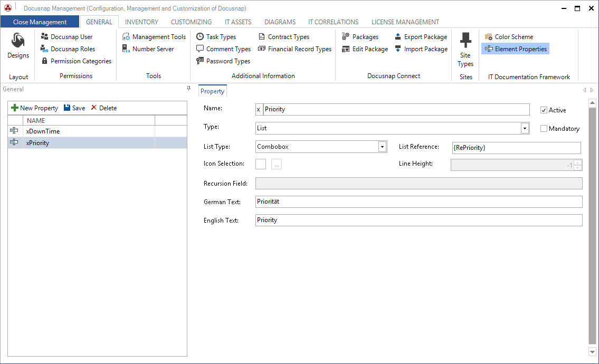The height and width of the screenshot is (364, 599).
Task: Click Edit Package
Action: tap(365, 49)
